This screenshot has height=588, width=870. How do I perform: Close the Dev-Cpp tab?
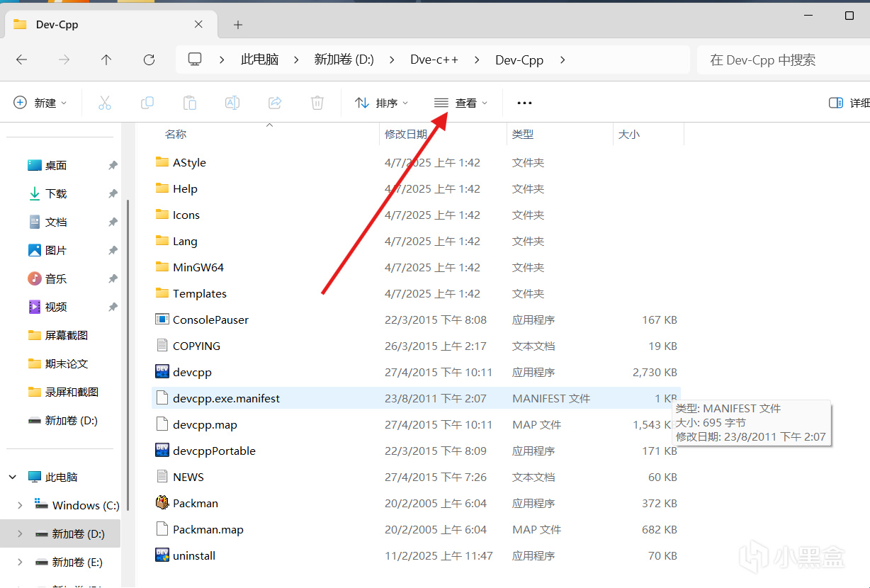(199, 24)
